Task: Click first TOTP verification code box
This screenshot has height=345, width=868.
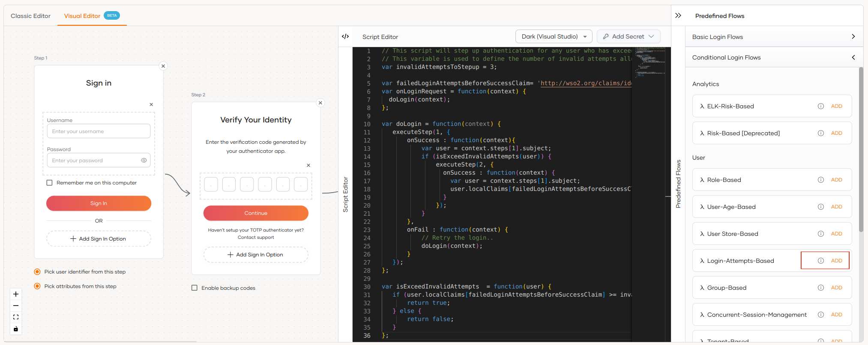Action: tap(211, 184)
